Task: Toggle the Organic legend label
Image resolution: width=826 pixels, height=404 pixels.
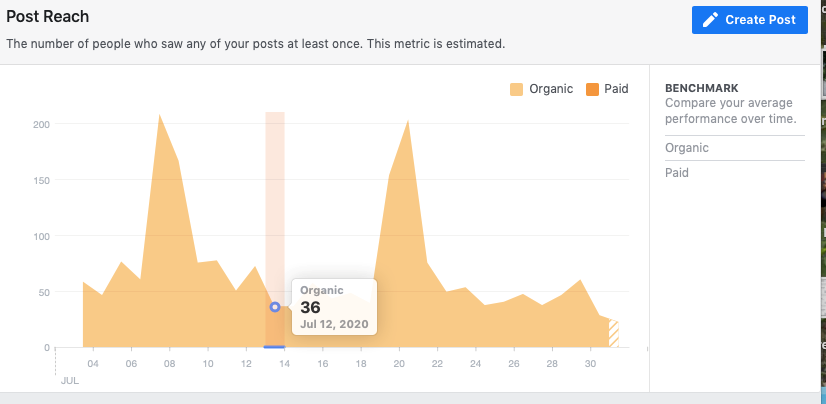Action: pyautogui.click(x=551, y=89)
